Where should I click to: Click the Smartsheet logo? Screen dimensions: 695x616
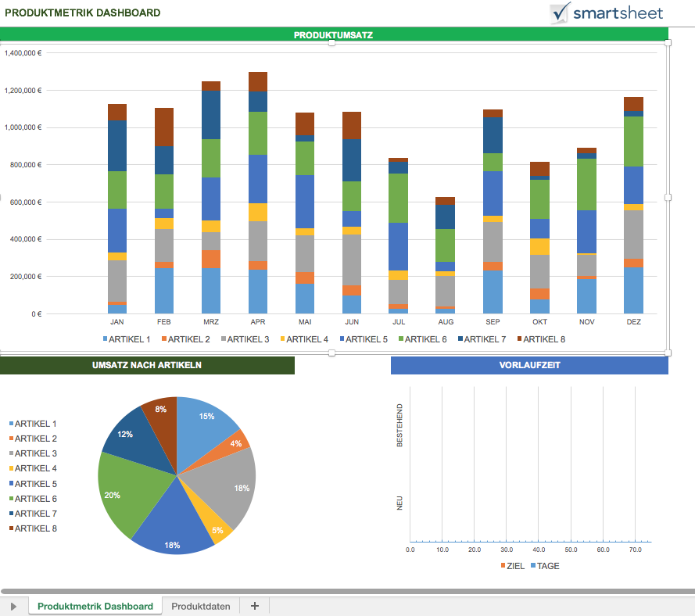(x=607, y=13)
